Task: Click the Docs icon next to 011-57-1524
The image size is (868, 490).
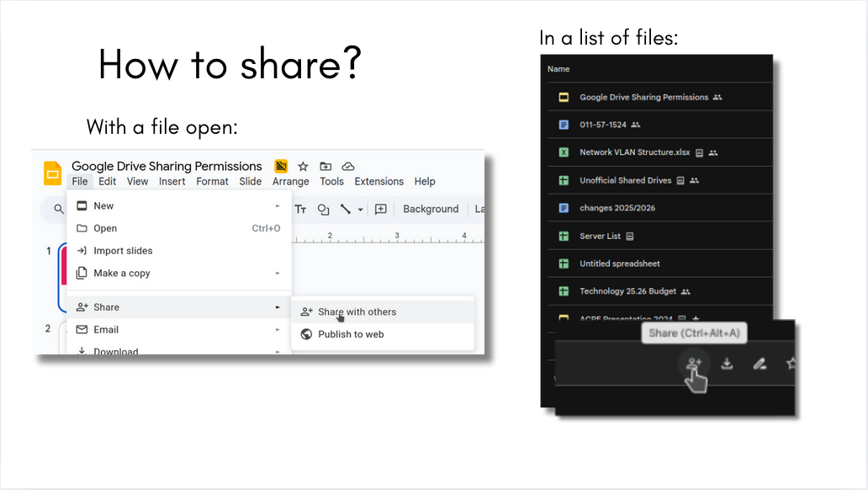Action: pos(564,125)
